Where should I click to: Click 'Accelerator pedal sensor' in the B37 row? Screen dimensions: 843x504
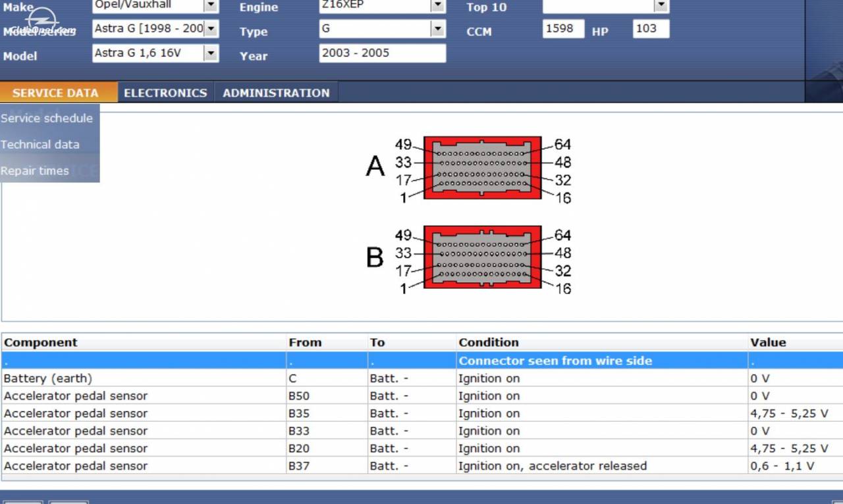pyautogui.click(x=76, y=466)
